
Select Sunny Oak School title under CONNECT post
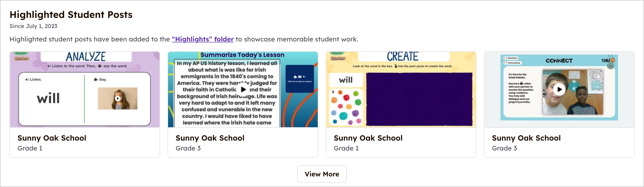[x=526, y=138]
